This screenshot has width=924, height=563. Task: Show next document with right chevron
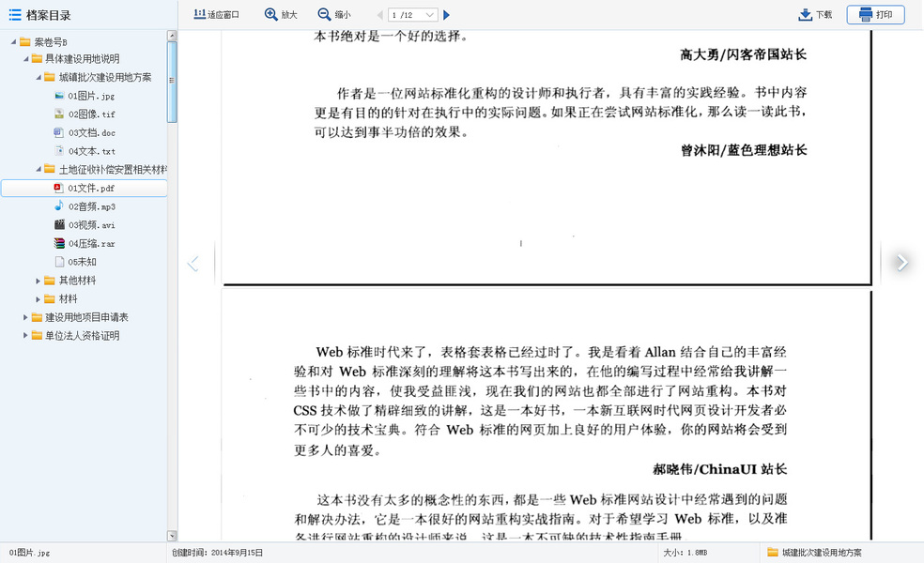[901, 263]
